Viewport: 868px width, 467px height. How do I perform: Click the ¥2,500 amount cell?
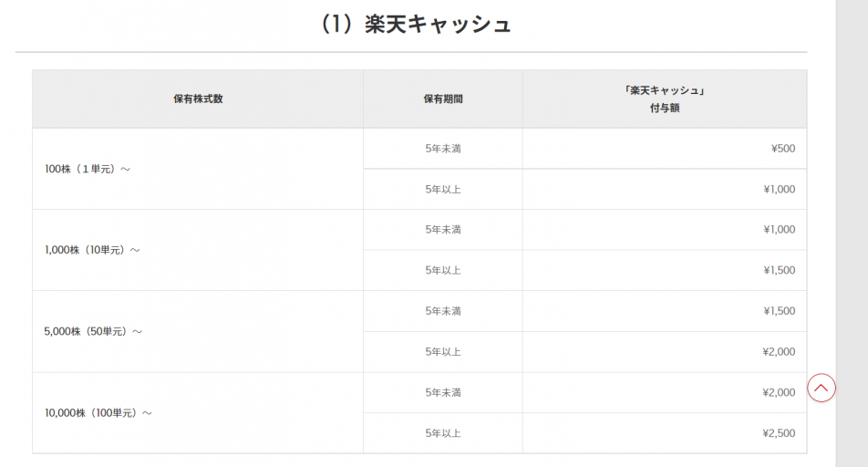tap(779, 433)
